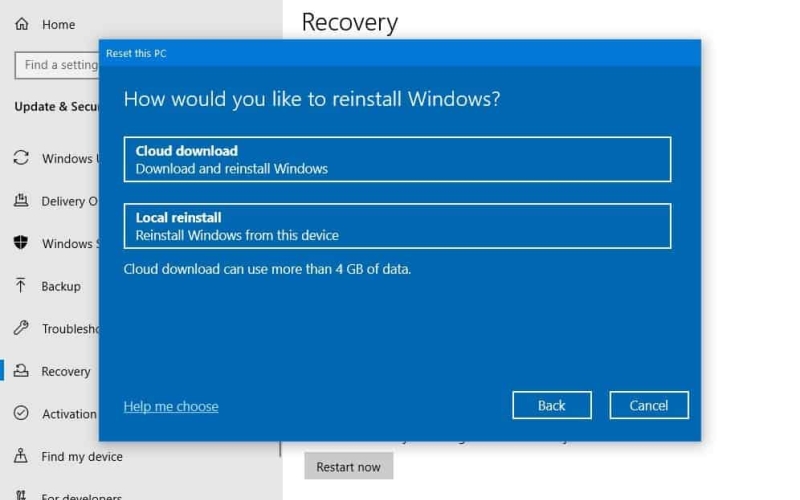800x500 pixels.
Task: Click the Recovery page heading
Action: [349, 22]
